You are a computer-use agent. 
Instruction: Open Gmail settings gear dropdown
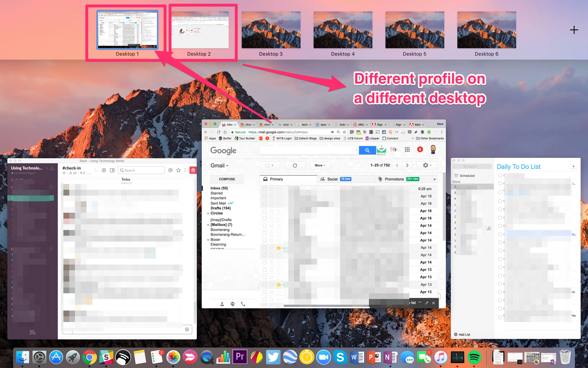pos(427,166)
